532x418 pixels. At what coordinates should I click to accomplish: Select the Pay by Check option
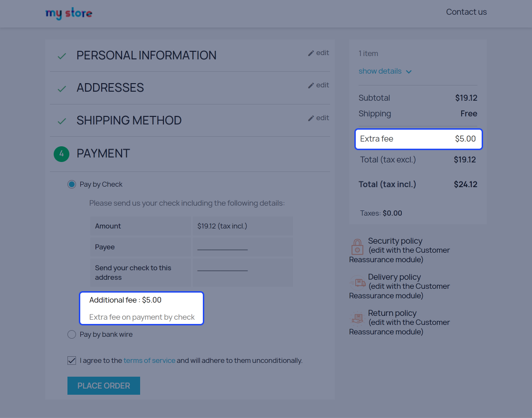tap(72, 184)
